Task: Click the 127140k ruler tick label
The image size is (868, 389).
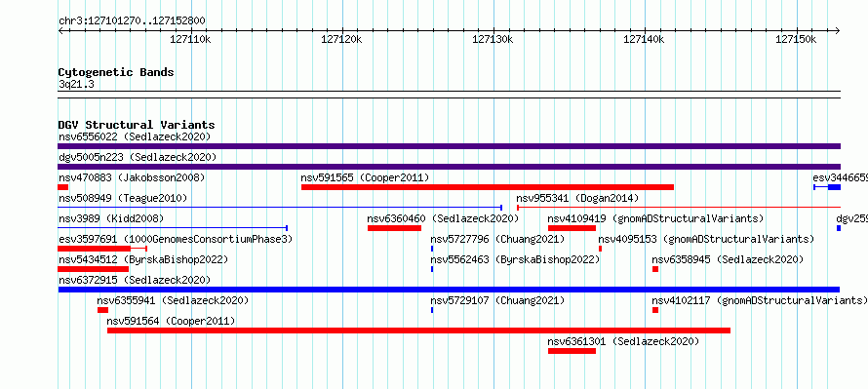Action: (x=645, y=40)
